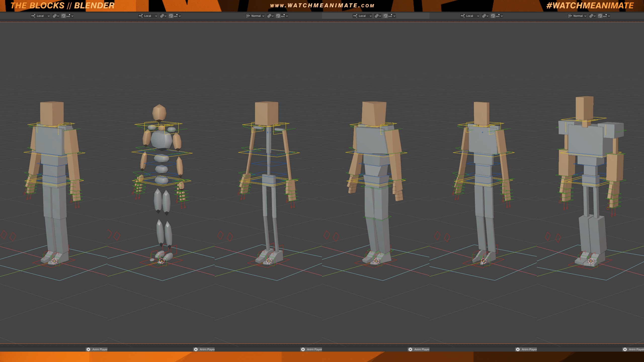
Task: Click the proportional editing icon in the rightmost header
Action: tap(605, 16)
